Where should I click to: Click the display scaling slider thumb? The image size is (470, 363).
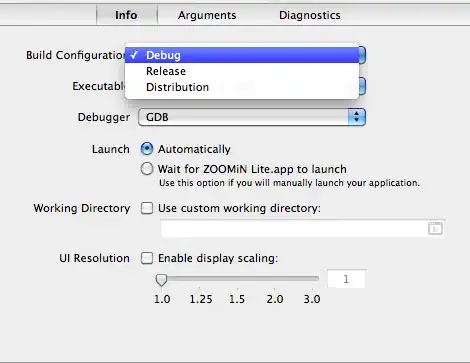pos(161,280)
